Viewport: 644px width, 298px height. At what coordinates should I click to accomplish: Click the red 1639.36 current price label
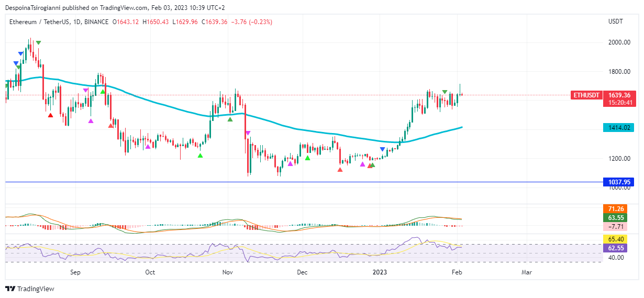[x=618, y=95]
